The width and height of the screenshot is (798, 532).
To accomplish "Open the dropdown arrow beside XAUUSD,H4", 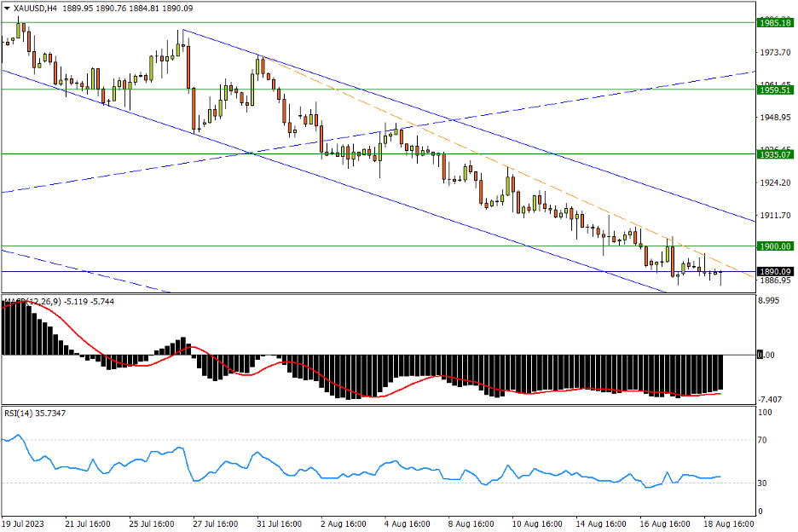I will (x=6, y=8).
